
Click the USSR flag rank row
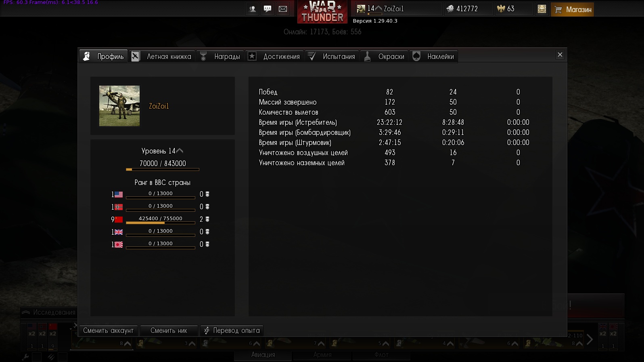tap(160, 219)
